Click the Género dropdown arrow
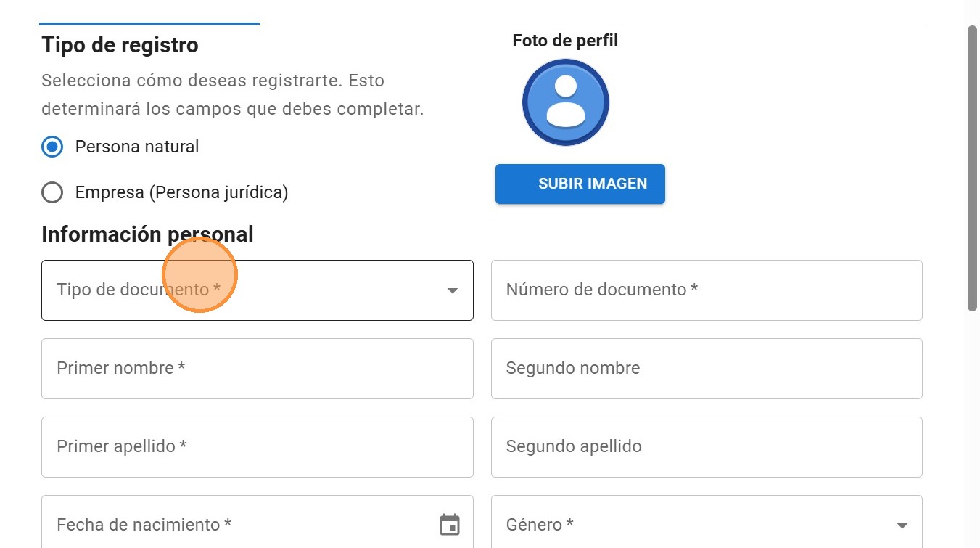 pyautogui.click(x=902, y=525)
